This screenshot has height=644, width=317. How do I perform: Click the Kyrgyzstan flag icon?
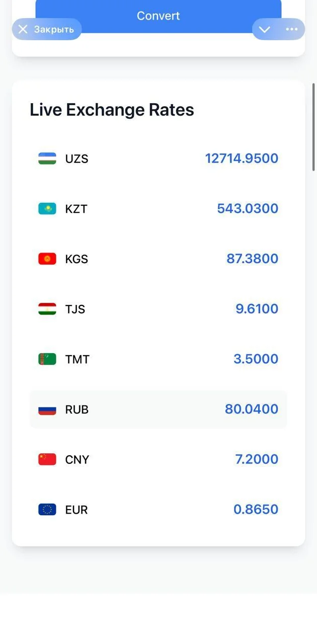[47, 259]
